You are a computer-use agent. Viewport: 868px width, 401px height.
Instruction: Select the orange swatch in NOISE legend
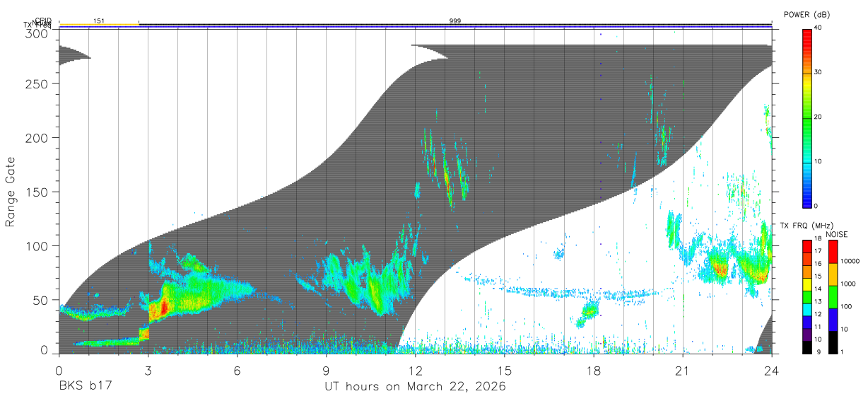pos(833,275)
